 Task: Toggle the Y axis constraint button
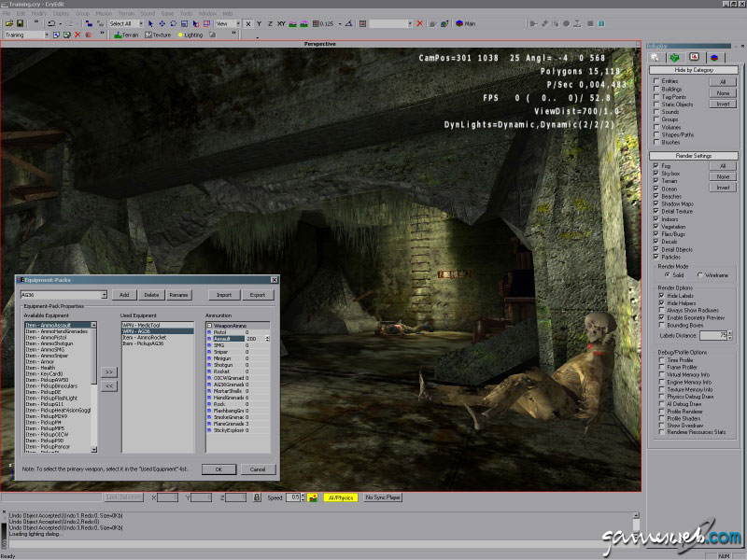click(260, 23)
